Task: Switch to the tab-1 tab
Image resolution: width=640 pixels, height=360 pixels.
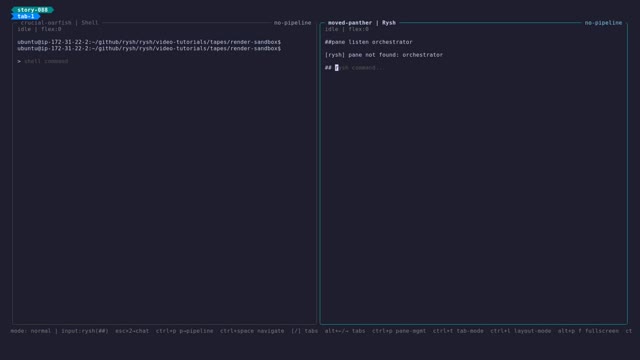Action: [x=26, y=16]
